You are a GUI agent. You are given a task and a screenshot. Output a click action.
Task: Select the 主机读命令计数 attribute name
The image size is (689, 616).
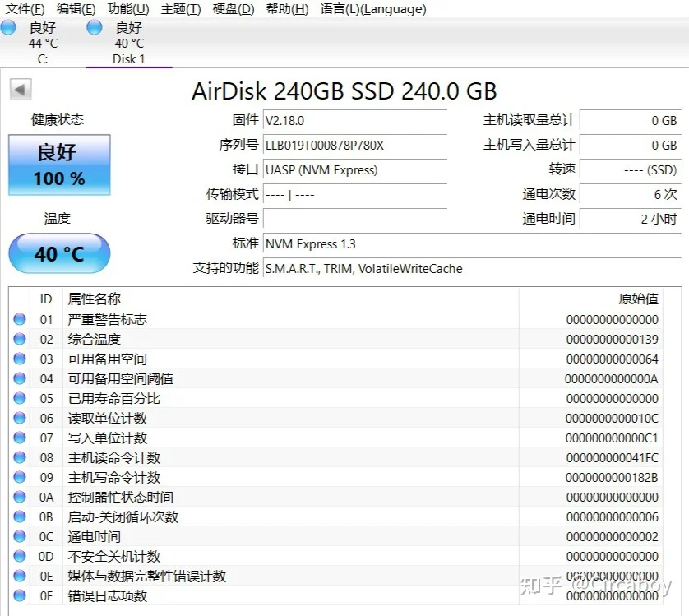[113, 458]
